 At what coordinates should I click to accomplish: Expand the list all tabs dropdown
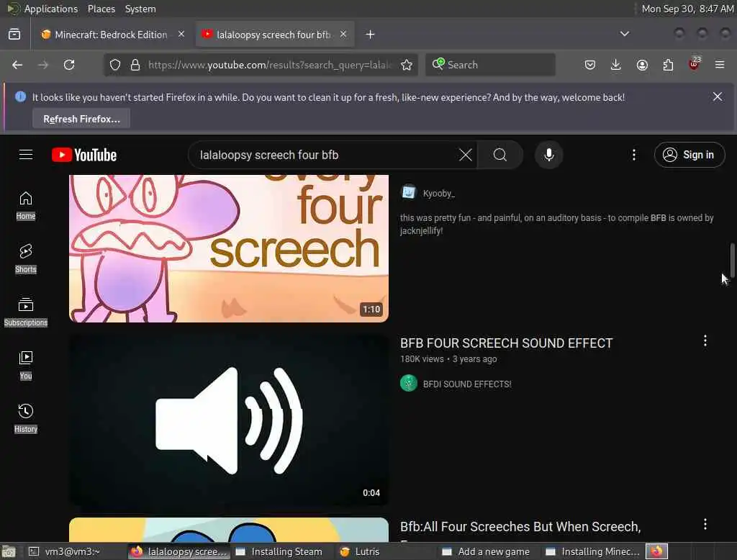(624, 34)
